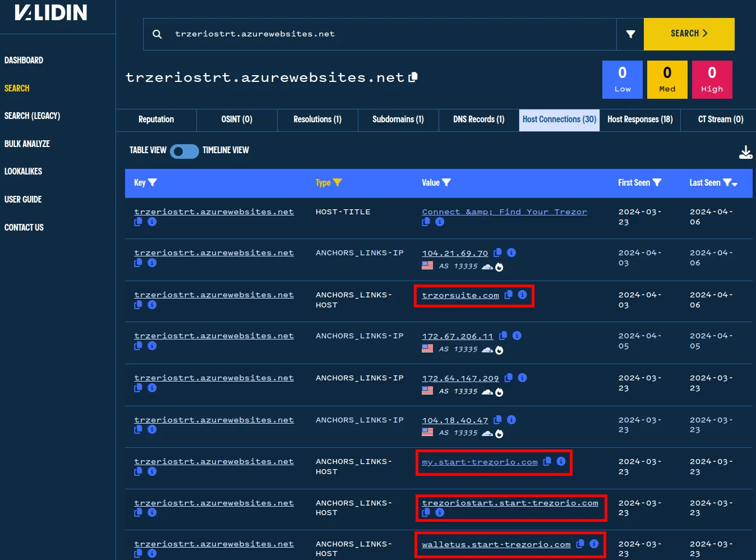Show info for trzorsuite.com

coord(522,295)
